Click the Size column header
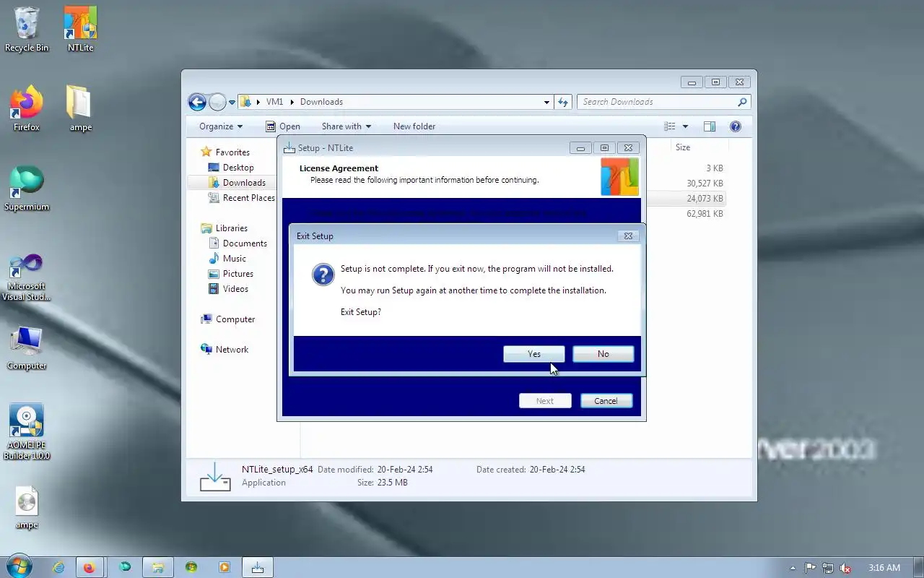This screenshot has width=924, height=578. pos(699,147)
